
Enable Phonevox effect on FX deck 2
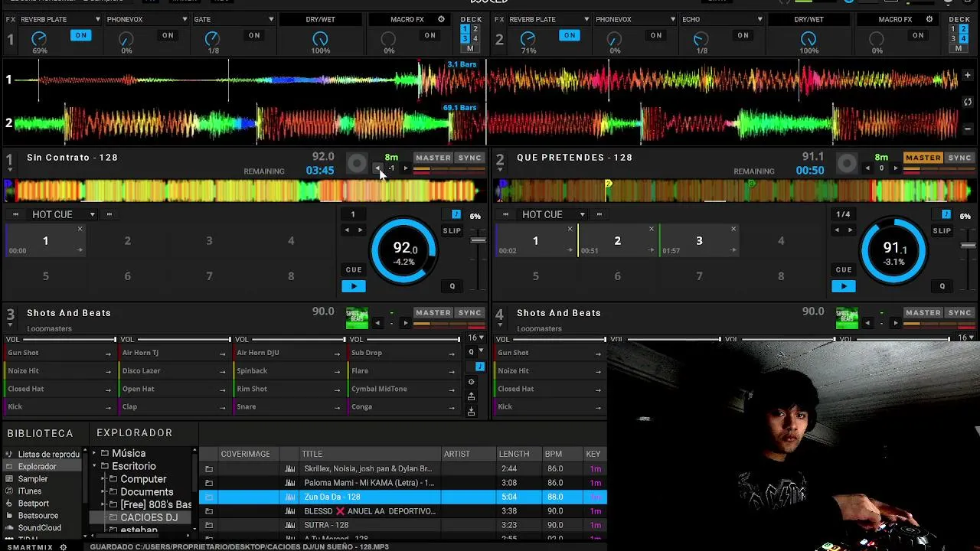[x=656, y=35]
